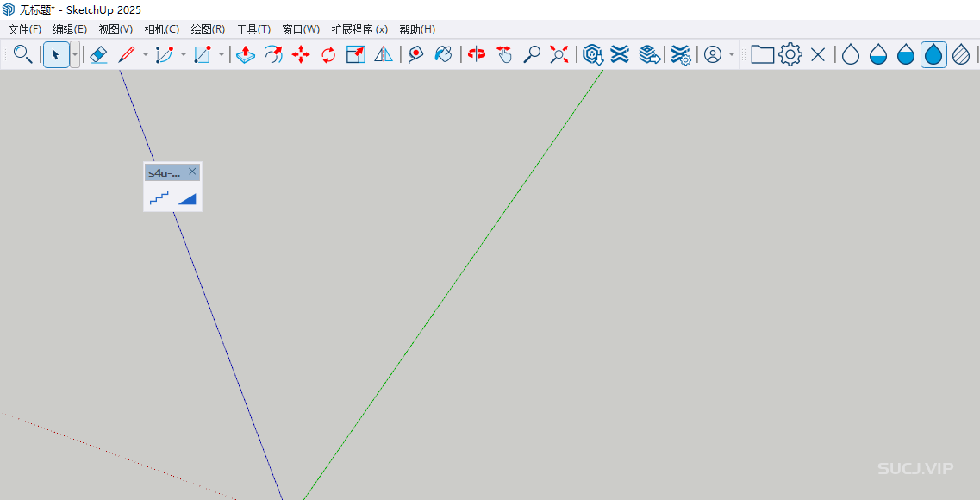Click the stairs icon in s4u panel

click(x=159, y=198)
